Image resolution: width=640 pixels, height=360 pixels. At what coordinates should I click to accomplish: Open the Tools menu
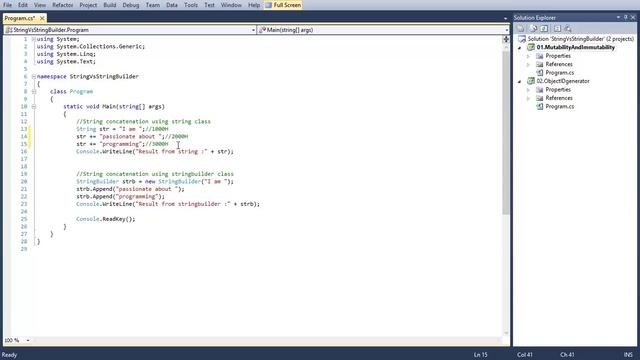(x=191, y=5)
